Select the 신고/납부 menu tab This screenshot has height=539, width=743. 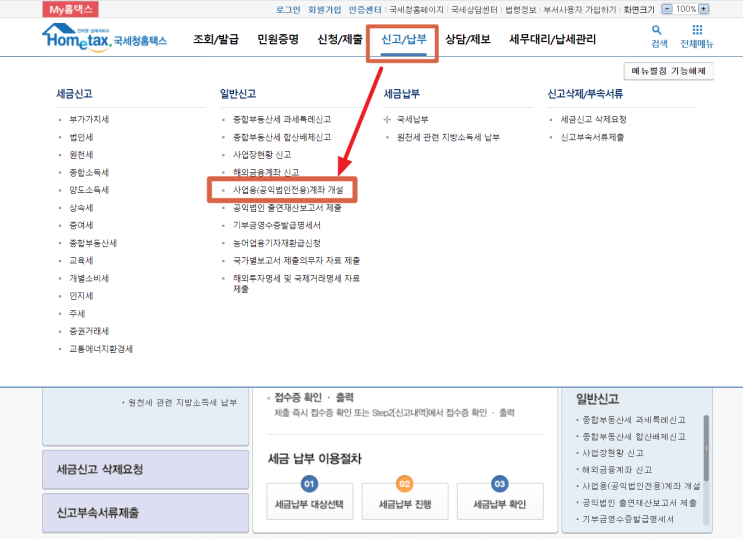click(x=404, y=39)
